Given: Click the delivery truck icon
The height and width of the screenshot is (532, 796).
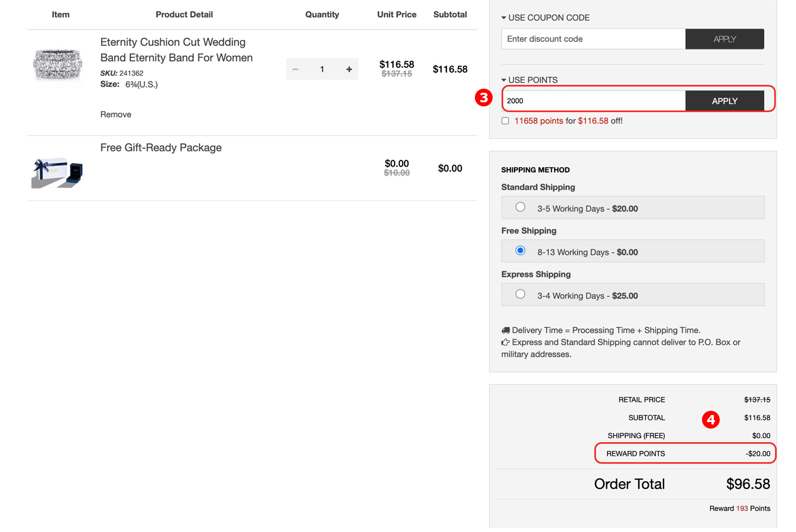Looking at the screenshot, I should (506, 330).
